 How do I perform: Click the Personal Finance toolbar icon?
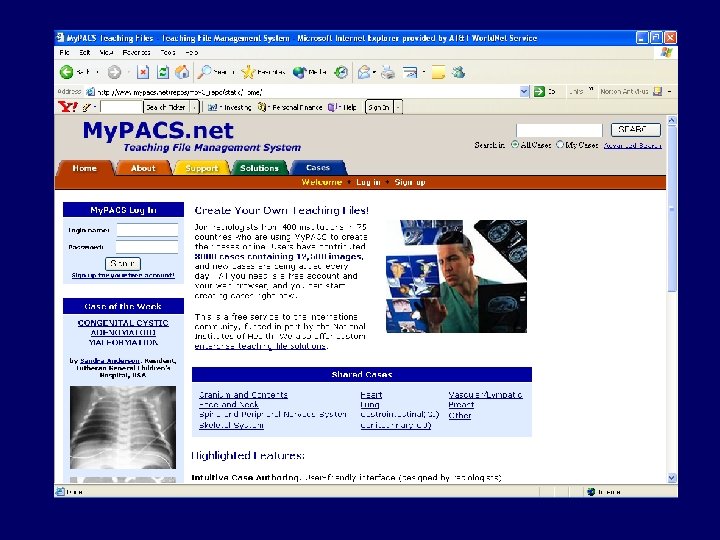coord(262,107)
